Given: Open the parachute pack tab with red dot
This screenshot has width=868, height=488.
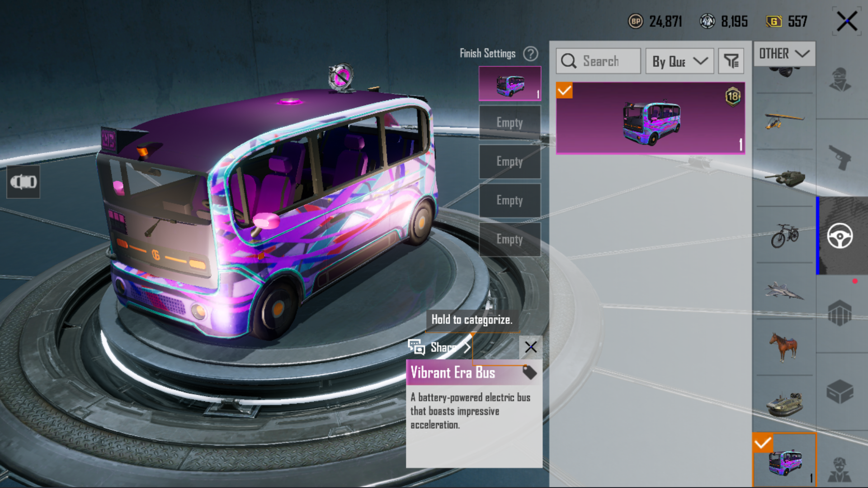Looking at the screenshot, I should pos(841,313).
